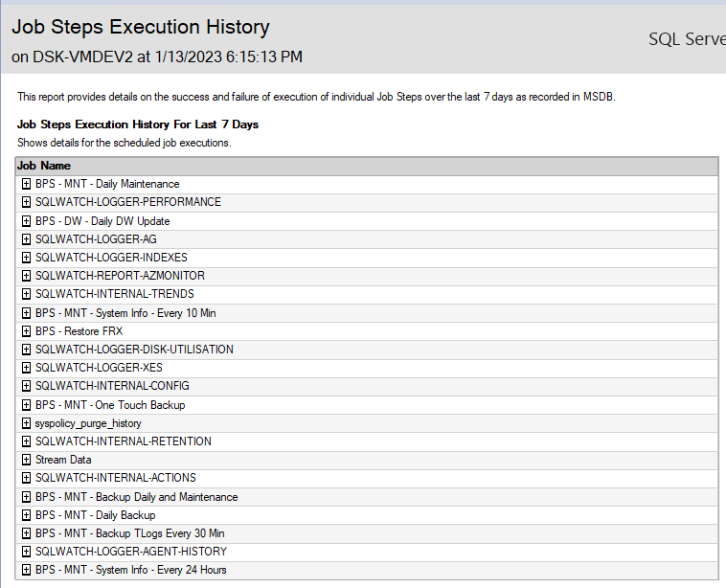Select 'SQLWATCH-INTERNAL-CONFIG' text
The height and width of the screenshot is (588, 726).
pos(112,386)
